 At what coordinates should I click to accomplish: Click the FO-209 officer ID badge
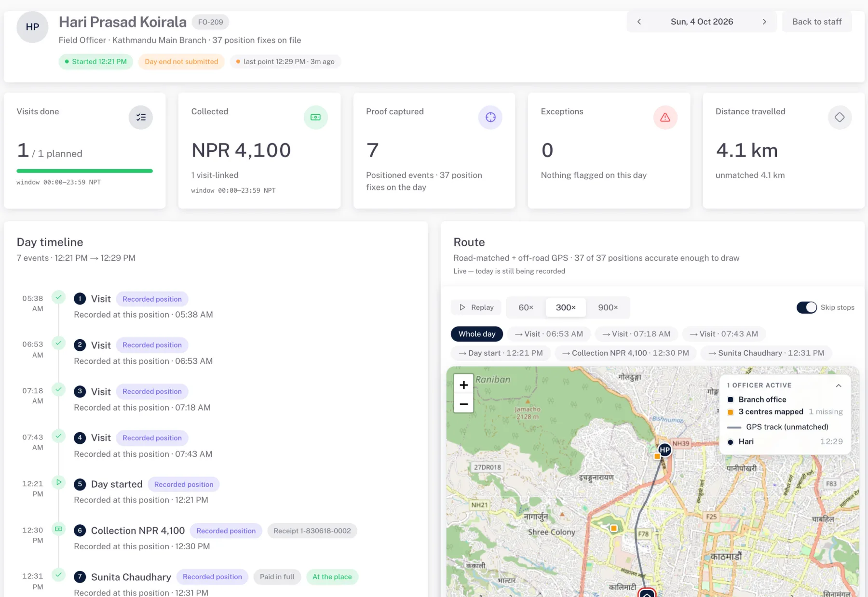point(210,22)
